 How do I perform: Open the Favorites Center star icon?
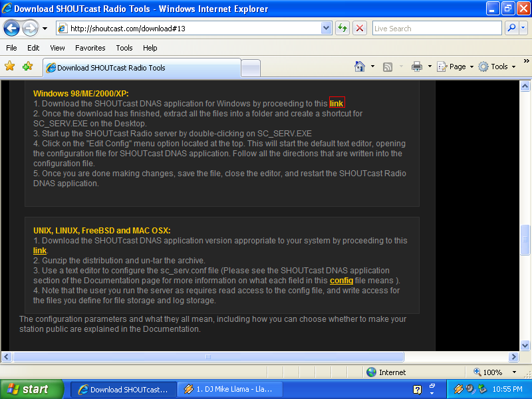tap(10, 66)
